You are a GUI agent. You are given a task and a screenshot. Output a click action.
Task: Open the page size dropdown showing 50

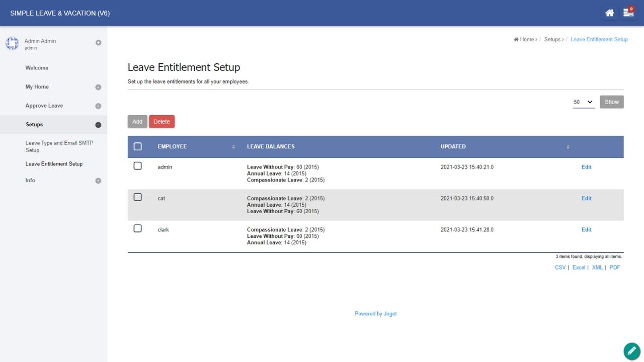coord(584,102)
